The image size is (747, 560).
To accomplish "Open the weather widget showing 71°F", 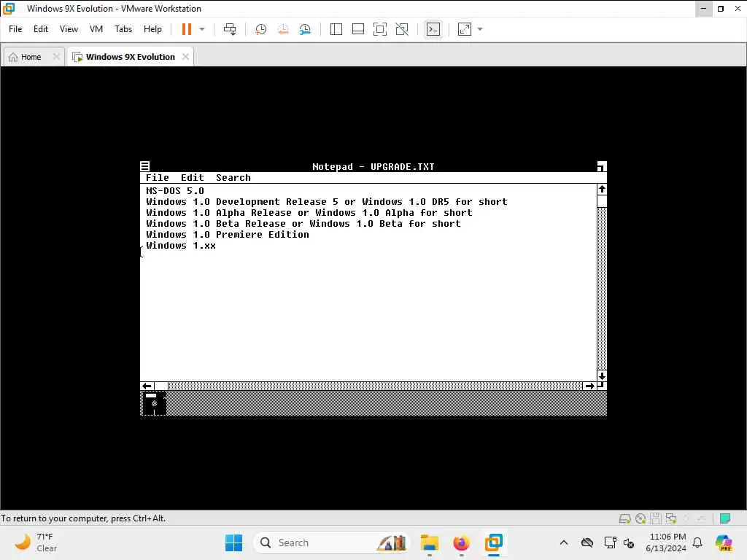I will tap(37, 542).
